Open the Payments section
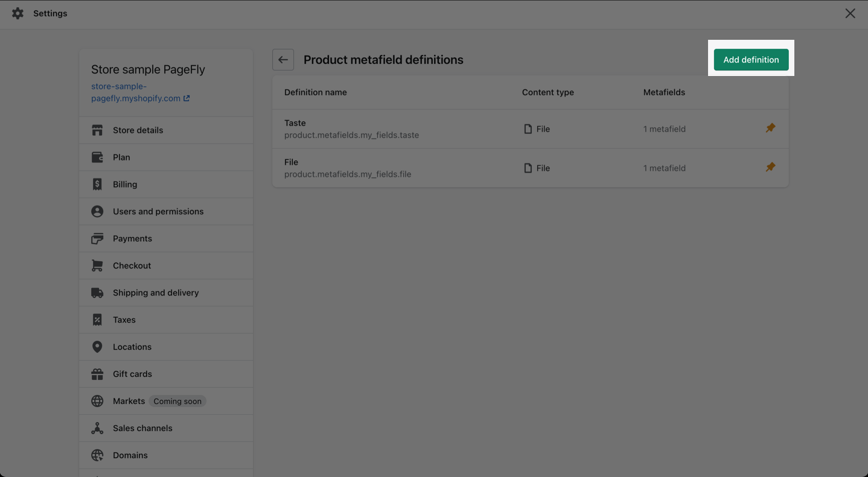The width and height of the screenshot is (868, 477). pos(166,239)
